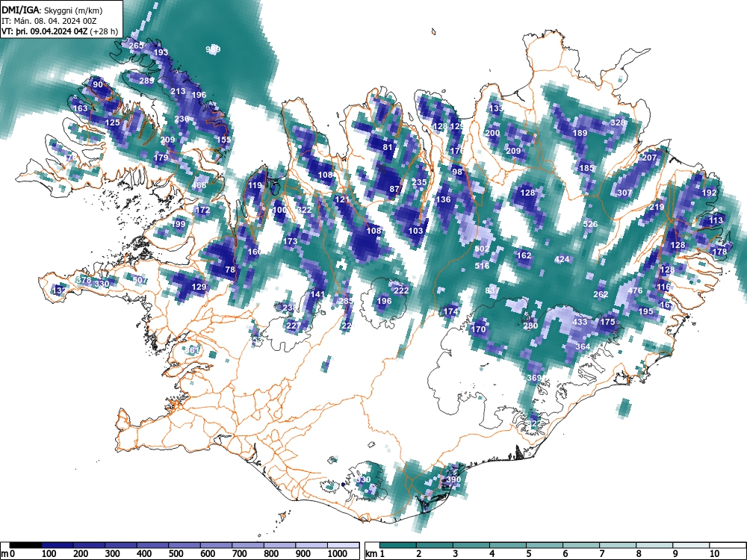Viewport: 747px width, 560px height.
Task: Click the visibility value 222
Action: click(401, 290)
